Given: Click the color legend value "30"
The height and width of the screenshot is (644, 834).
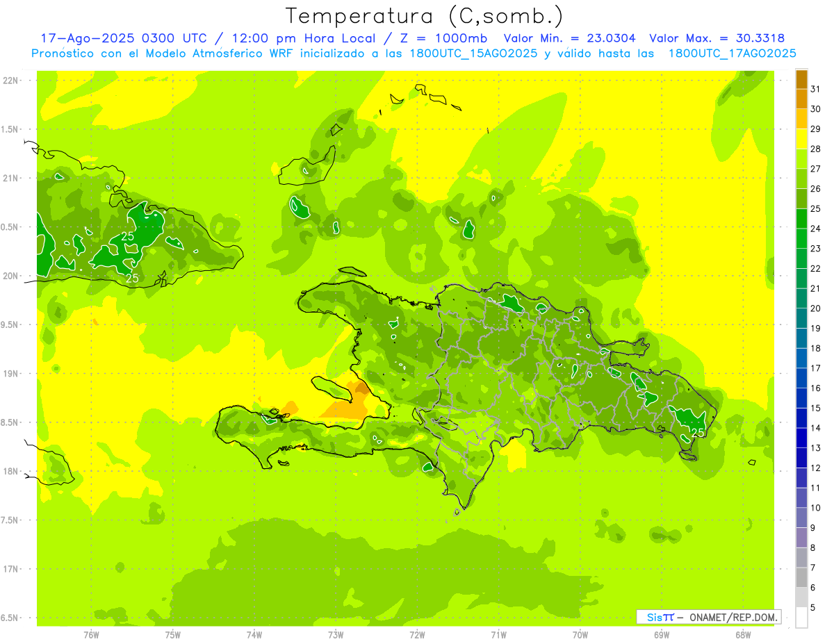Looking at the screenshot, I should point(816,109).
